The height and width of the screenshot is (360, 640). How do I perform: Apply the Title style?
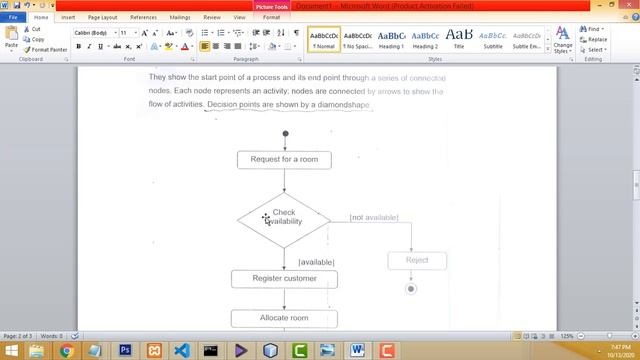(x=459, y=40)
